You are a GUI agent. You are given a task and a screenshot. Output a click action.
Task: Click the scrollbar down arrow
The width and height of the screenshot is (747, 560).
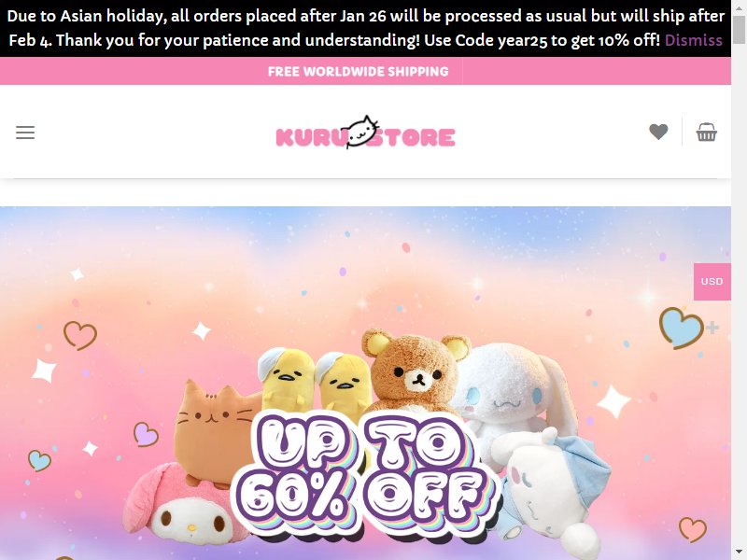click(x=739, y=553)
